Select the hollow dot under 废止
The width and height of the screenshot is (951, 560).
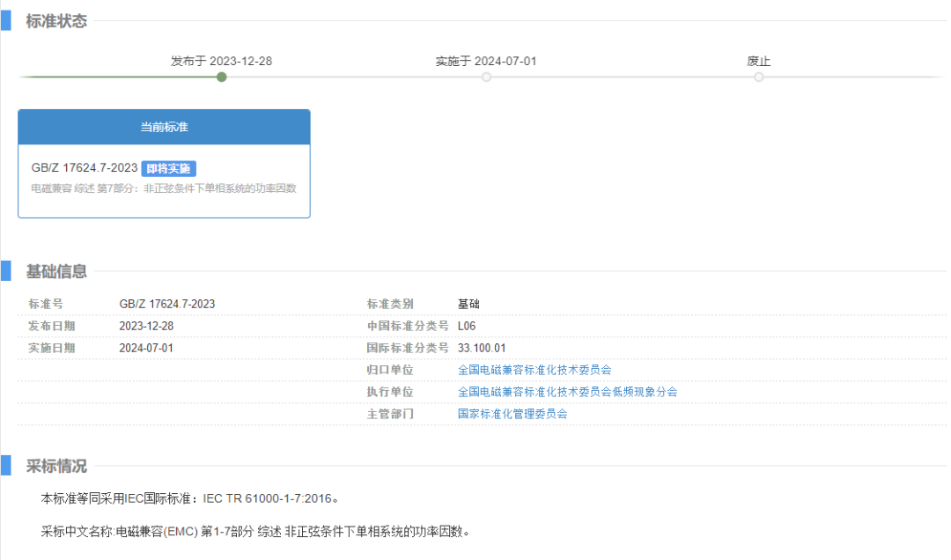[x=758, y=77]
